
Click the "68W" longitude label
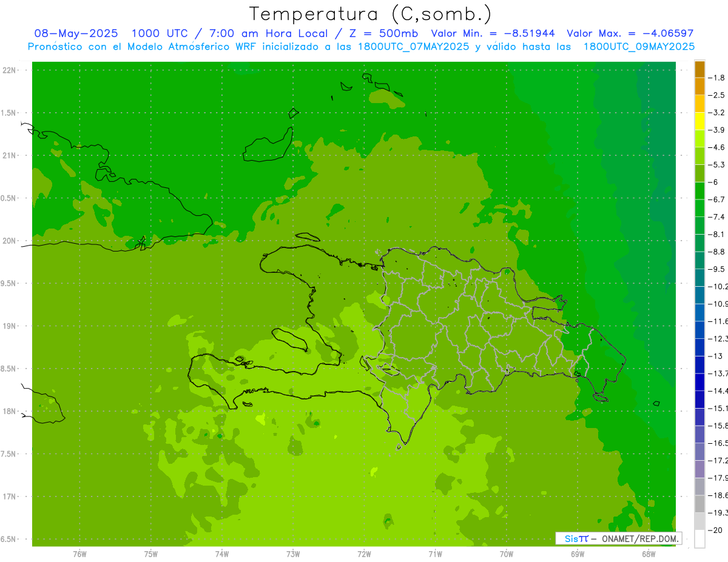tap(649, 554)
